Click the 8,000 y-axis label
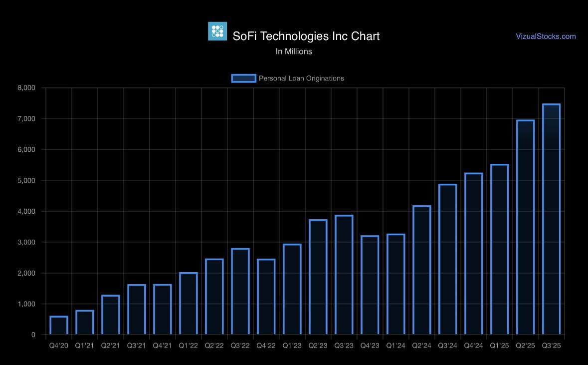The image size is (588, 365). click(26, 88)
